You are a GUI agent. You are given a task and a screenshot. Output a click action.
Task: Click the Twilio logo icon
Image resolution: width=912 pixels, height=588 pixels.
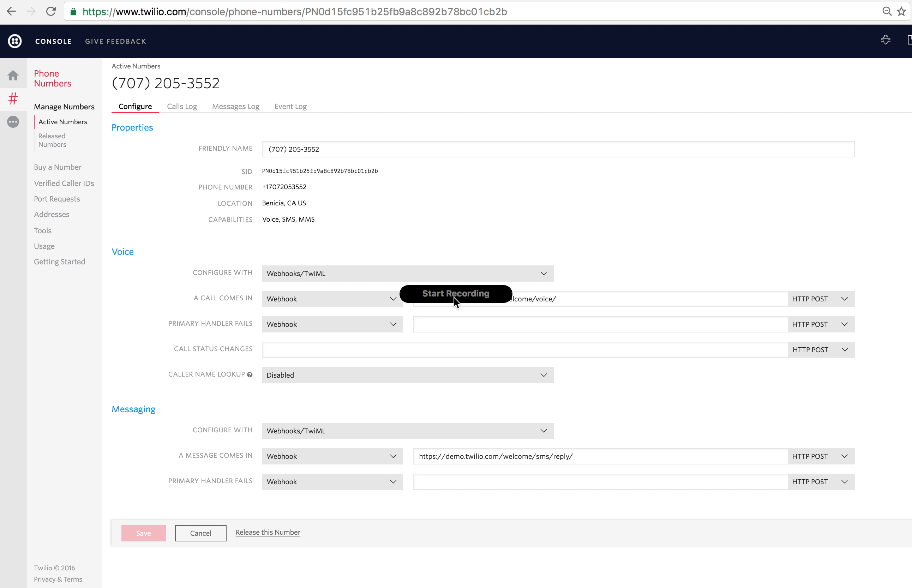tap(14, 41)
